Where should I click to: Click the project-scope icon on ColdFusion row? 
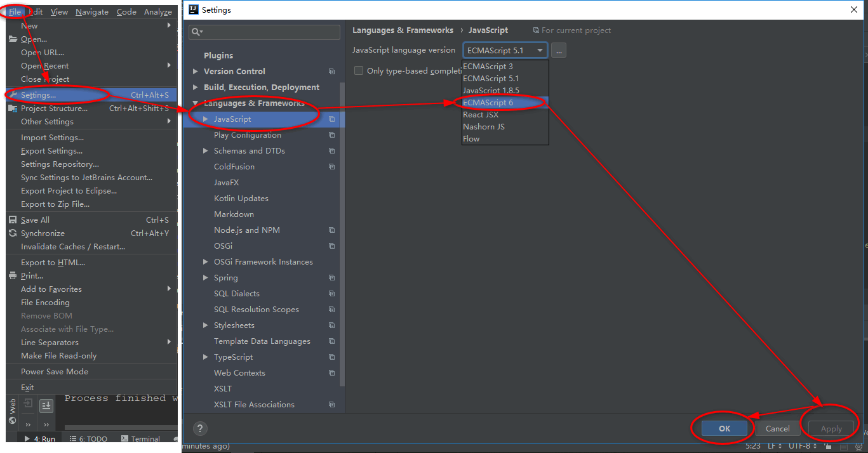(331, 167)
